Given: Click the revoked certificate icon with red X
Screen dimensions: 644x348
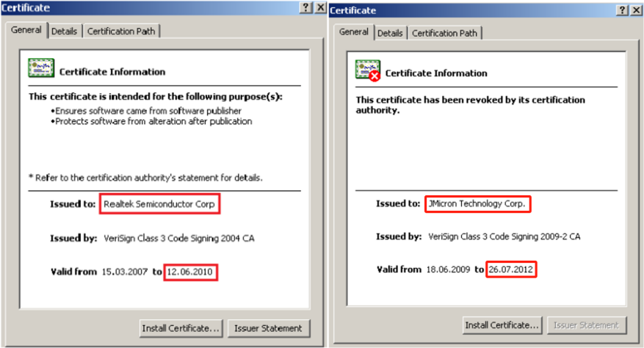Looking at the screenshot, I should click(368, 70).
